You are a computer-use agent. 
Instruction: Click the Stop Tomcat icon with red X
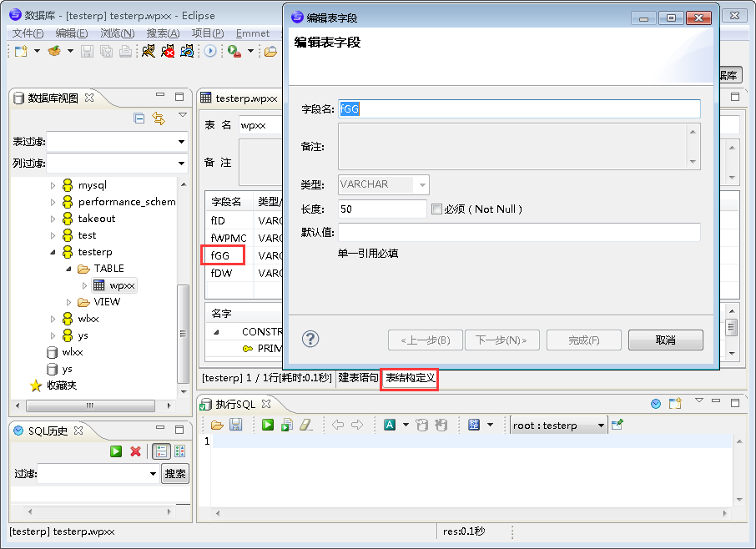[168, 51]
